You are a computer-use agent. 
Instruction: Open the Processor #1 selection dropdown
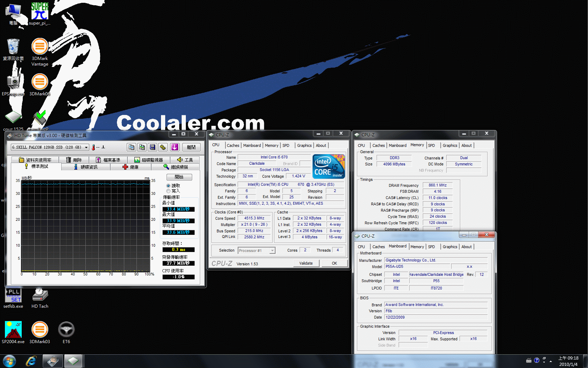click(x=257, y=250)
